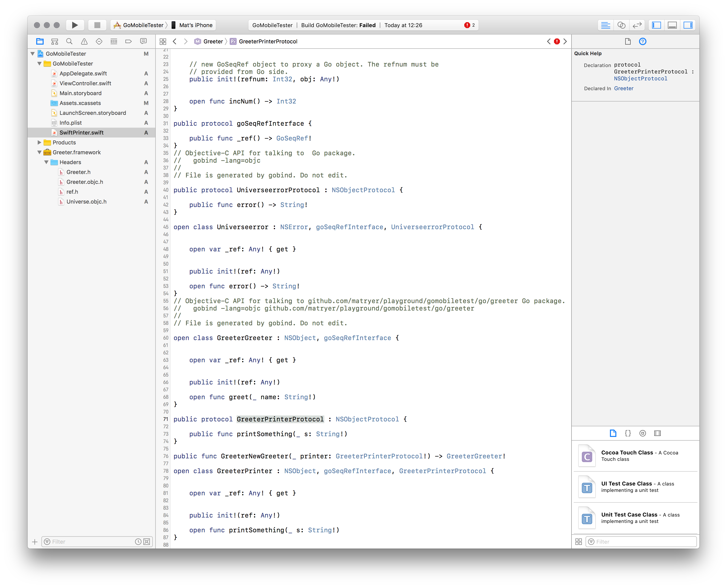This screenshot has width=727, height=588.
Task: Collapse the GoMobileTester folder group
Action: point(39,63)
